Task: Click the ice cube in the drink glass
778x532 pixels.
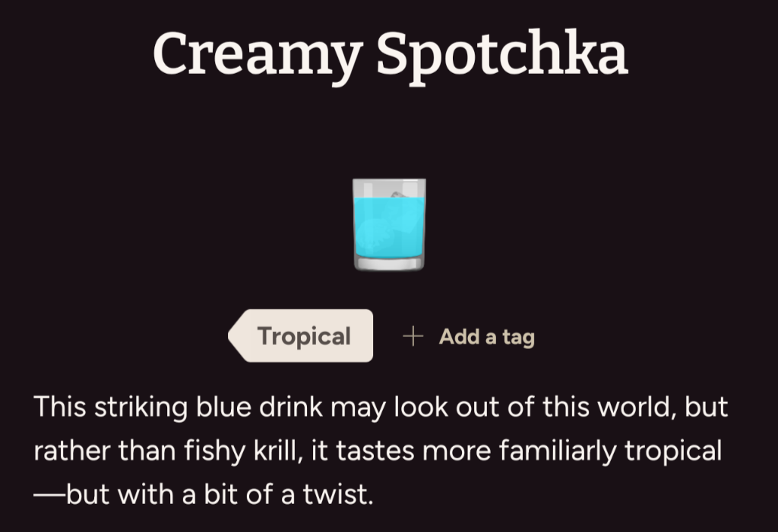Action: tap(396, 195)
